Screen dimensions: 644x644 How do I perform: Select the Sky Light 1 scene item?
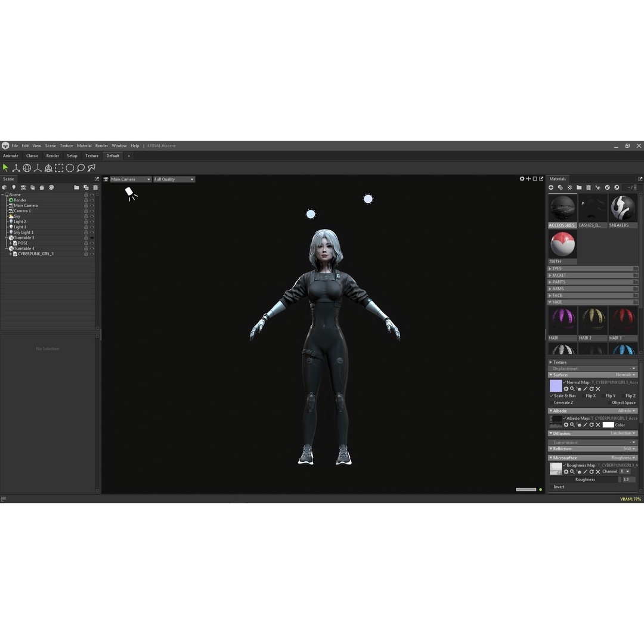coord(23,233)
